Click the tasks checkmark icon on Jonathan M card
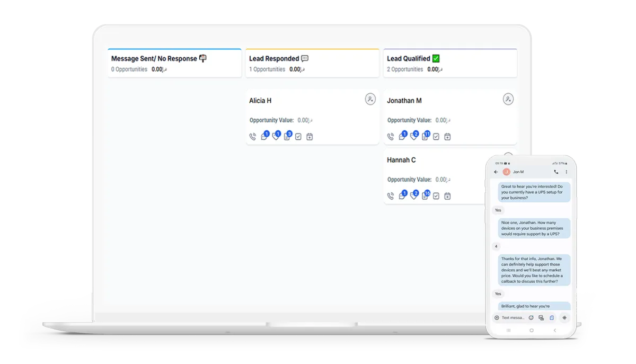The image size is (636, 364). point(436,137)
